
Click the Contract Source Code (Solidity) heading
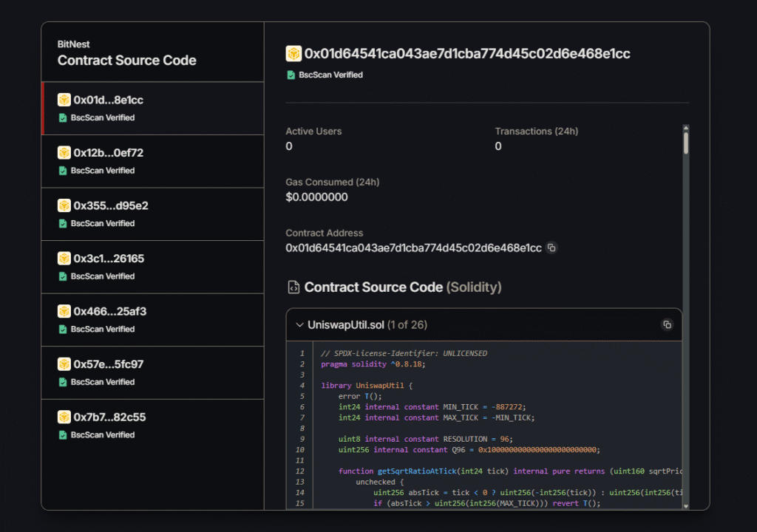point(403,287)
